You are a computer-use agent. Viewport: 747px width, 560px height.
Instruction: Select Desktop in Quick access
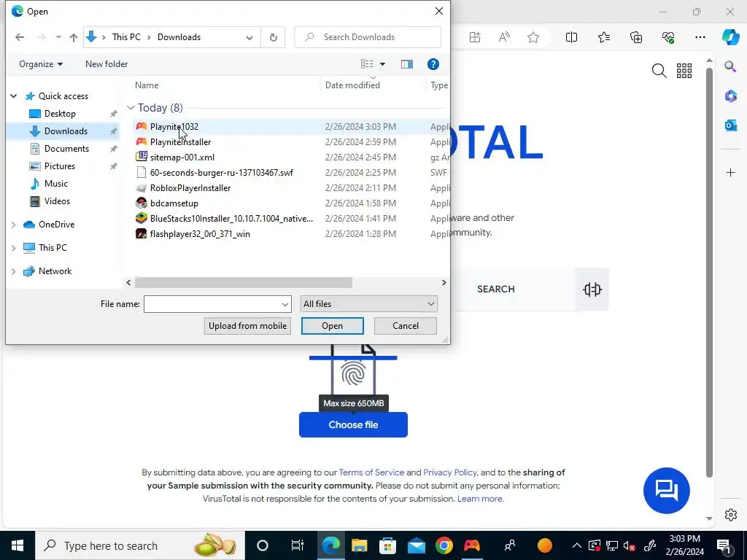pos(60,114)
